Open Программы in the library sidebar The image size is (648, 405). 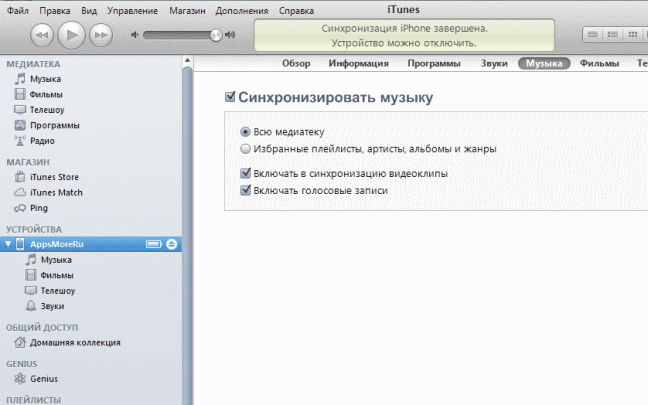tap(55, 125)
